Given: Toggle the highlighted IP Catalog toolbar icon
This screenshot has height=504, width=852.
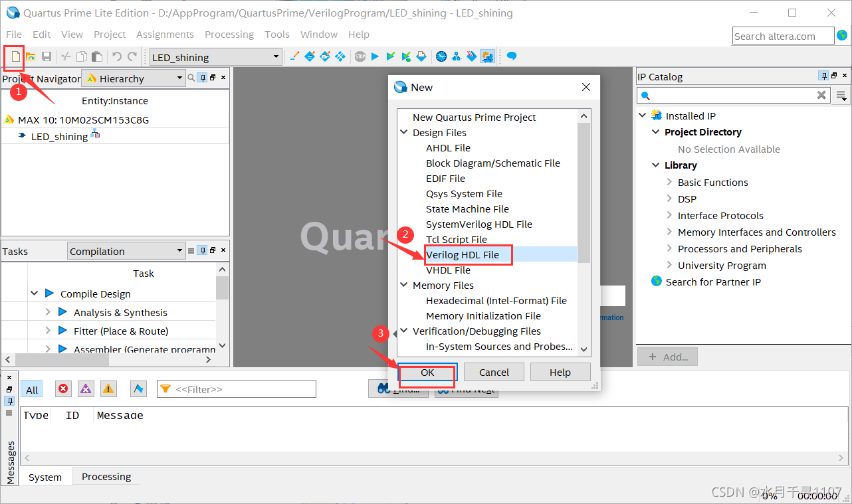Looking at the screenshot, I should 487,56.
